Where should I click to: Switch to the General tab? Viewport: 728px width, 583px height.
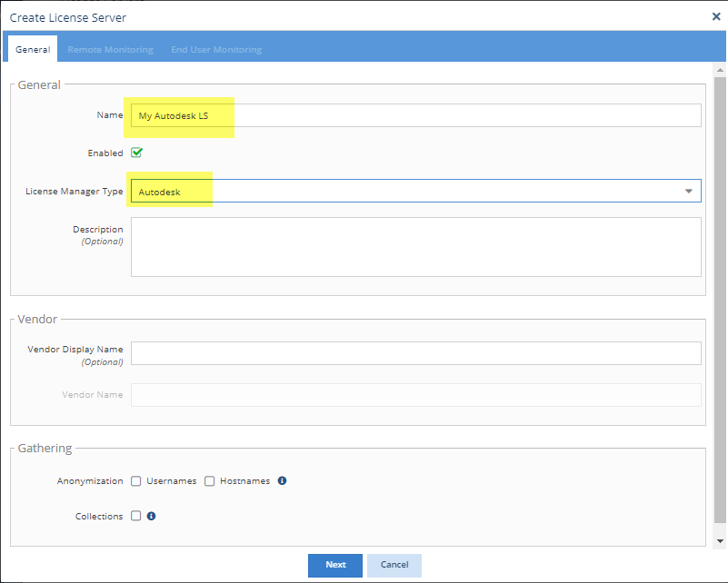point(33,49)
